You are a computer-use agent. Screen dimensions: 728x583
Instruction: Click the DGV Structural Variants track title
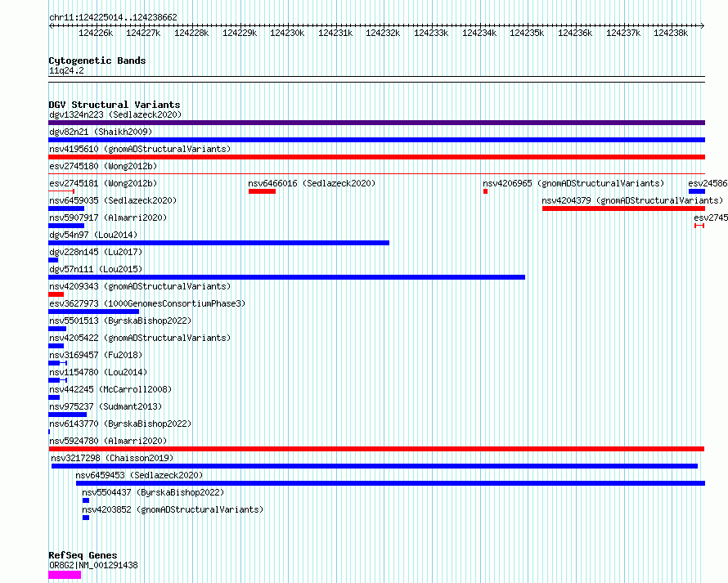coord(115,105)
